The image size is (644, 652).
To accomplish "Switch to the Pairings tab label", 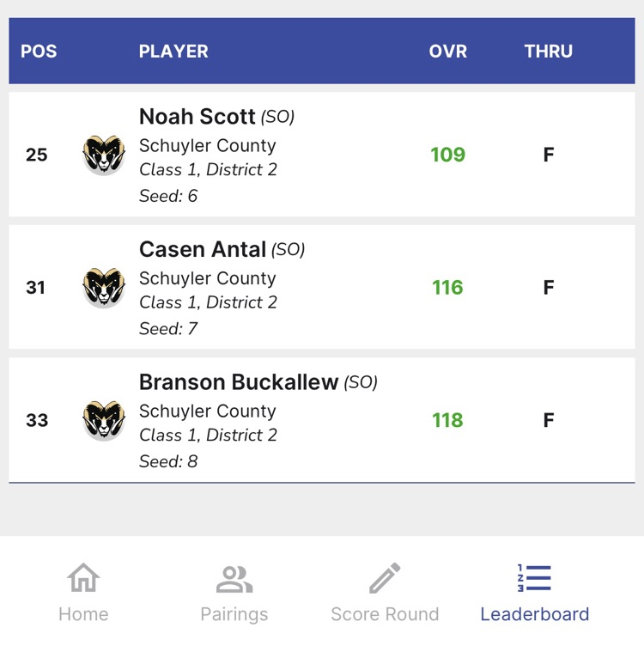I will [234, 614].
